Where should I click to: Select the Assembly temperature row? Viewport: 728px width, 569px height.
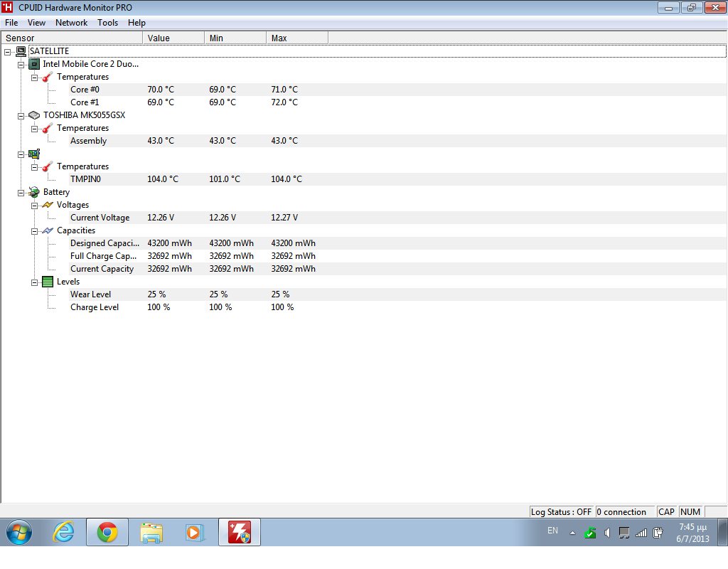coord(397,141)
